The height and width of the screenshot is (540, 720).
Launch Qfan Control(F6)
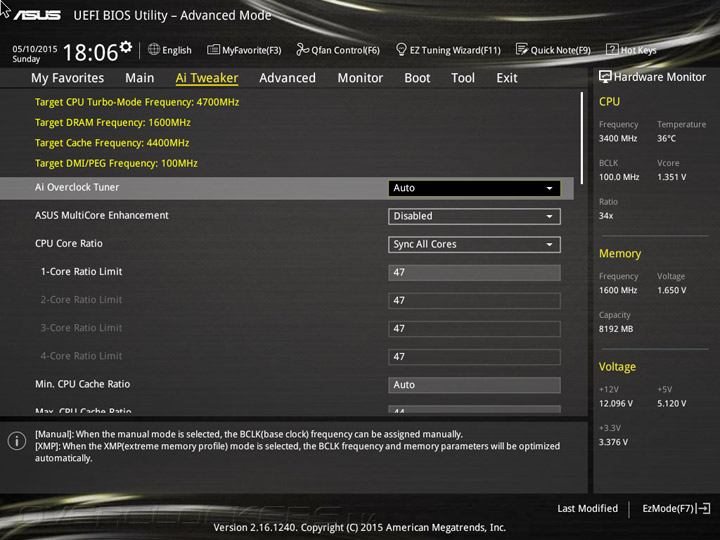coord(345,50)
